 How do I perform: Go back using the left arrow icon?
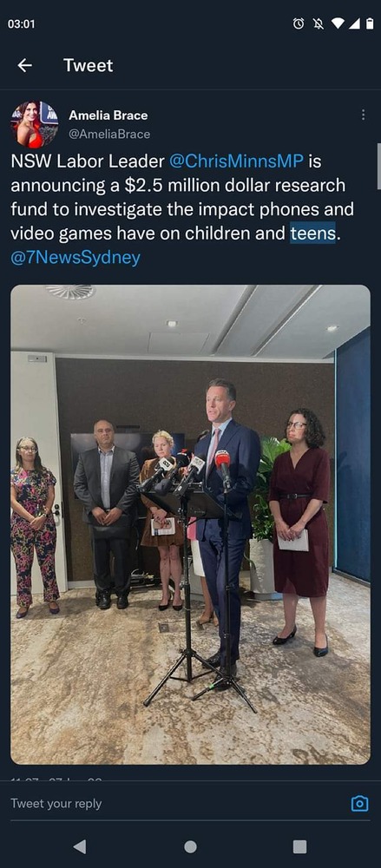coord(24,65)
